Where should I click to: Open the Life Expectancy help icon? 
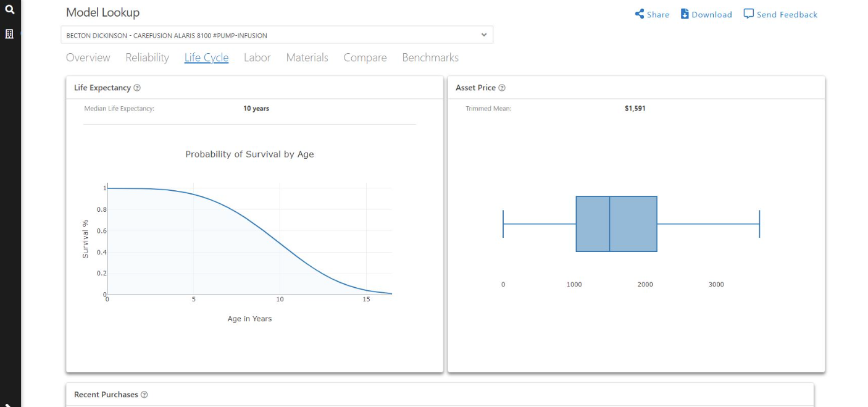click(x=137, y=88)
